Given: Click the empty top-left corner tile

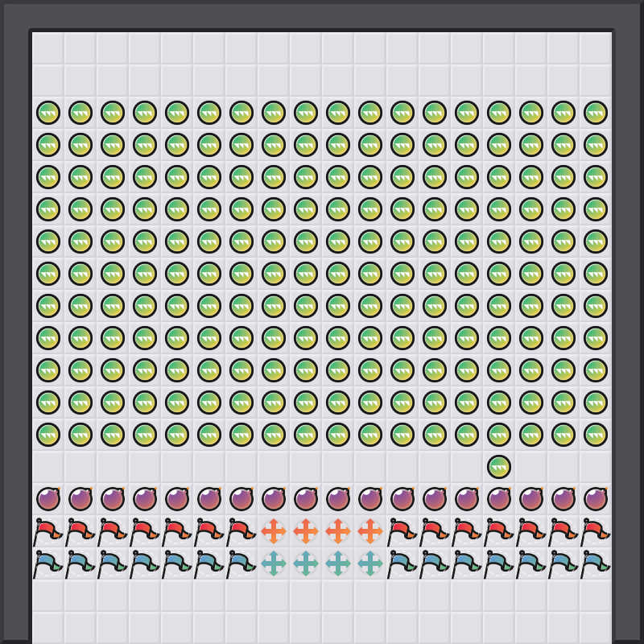Looking at the screenshot, I should point(48,48).
